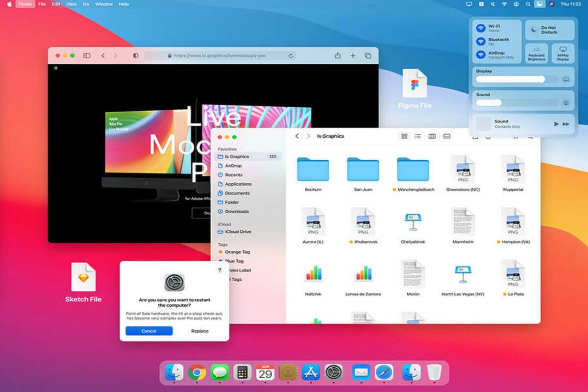
Task: Open the File menu
Action: [x=42, y=4]
